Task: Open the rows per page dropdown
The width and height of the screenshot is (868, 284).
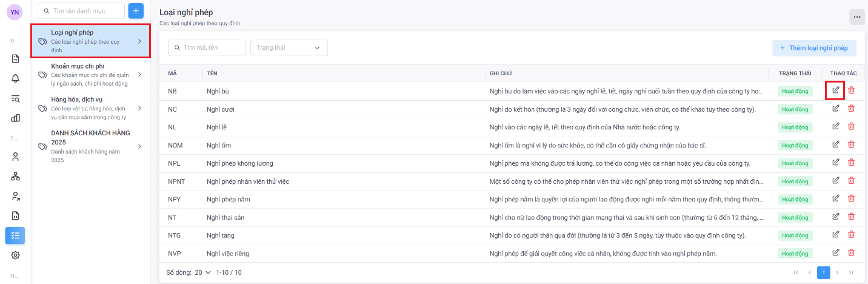Action: pos(203,272)
